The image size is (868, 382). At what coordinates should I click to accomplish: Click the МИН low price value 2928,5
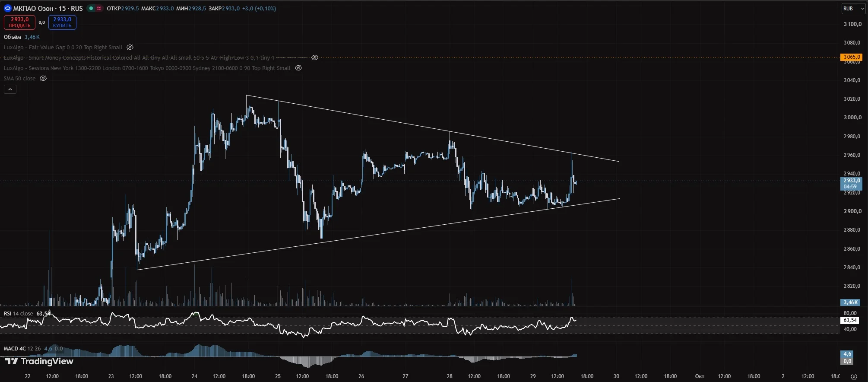[197, 8]
